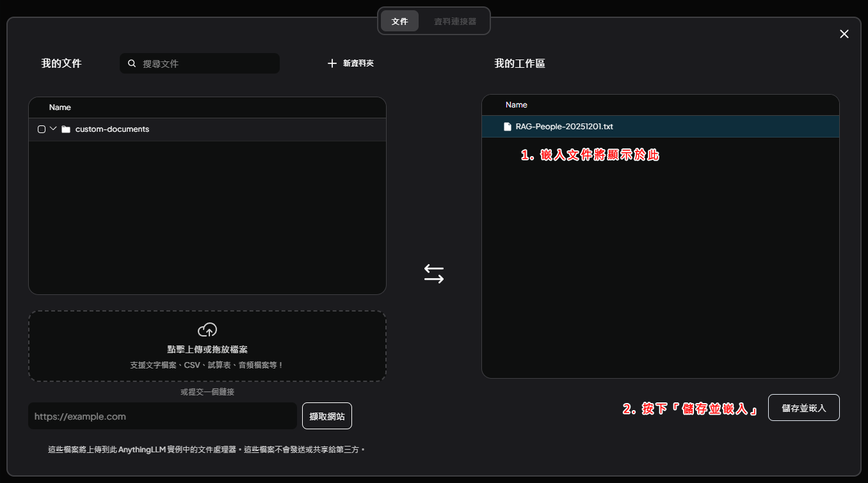868x483 pixels.
Task: Open the 資料連接器 tab
Action: (x=455, y=21)
